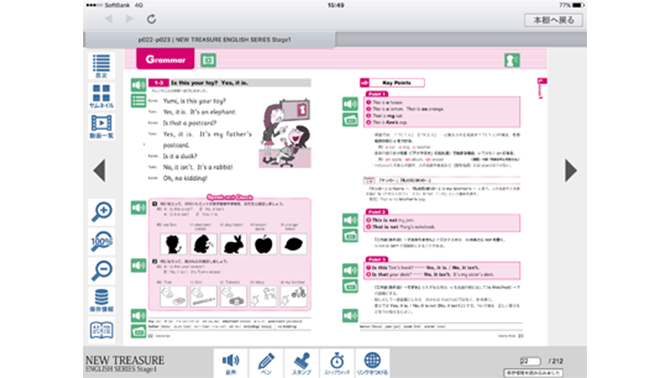Click the cartoon illustration of two girls
This screenshot has width=670, height=378.
point(285,133)
